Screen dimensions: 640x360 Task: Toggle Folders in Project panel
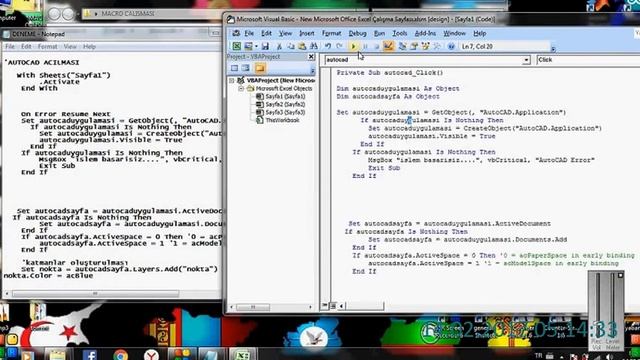click(260, 68)
